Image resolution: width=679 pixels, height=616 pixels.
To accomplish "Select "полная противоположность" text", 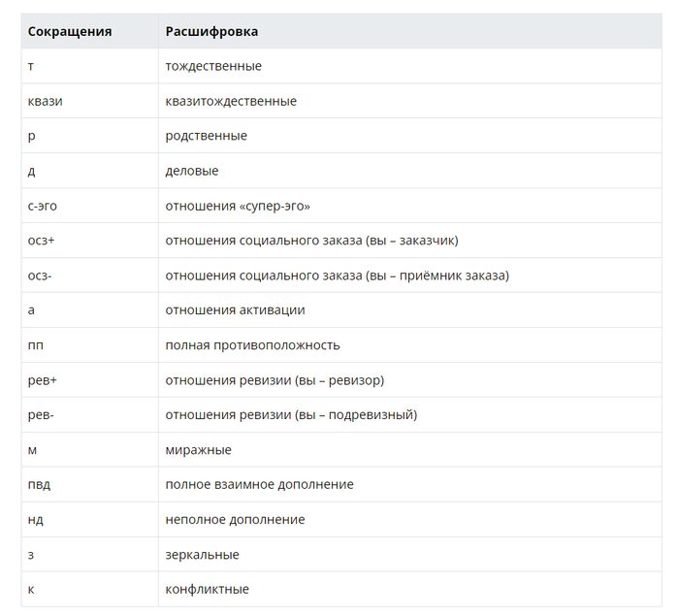I will click(252, 345).
